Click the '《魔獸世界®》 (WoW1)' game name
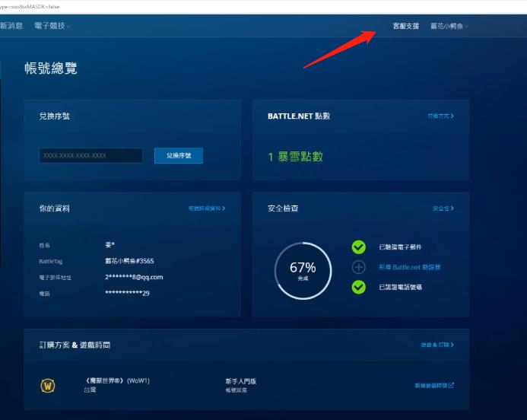 [116, 380]
